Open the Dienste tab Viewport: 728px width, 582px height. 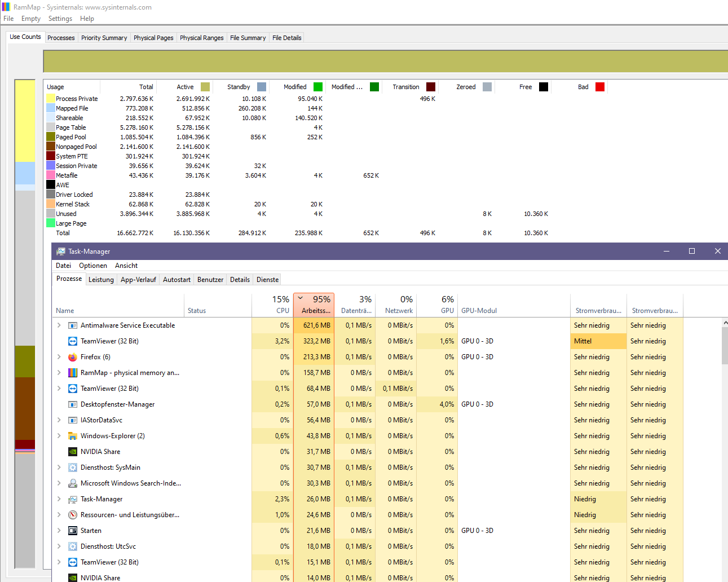[267, 280]
